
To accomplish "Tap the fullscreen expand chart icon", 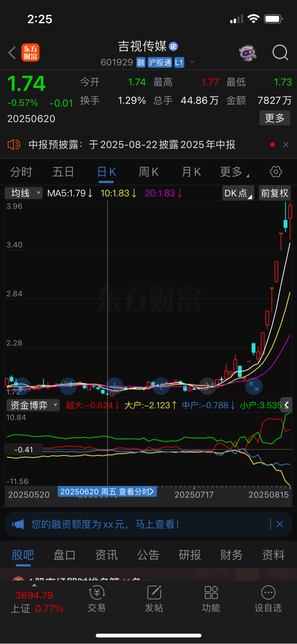I will pyautogui.click(x=254, y=386).
